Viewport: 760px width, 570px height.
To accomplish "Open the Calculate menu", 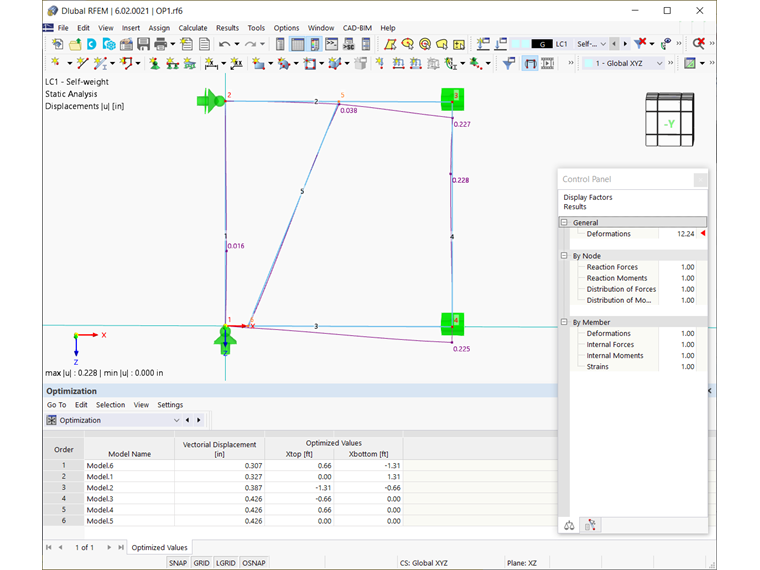I will pos(192,28).
